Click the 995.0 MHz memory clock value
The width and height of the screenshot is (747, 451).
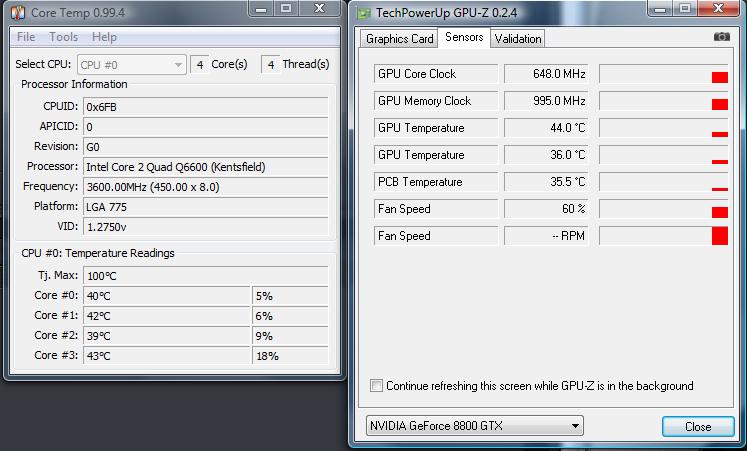(546, 101)
